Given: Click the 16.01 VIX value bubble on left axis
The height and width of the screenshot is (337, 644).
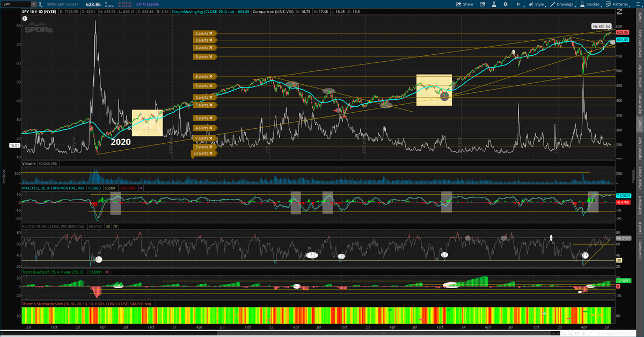Looking at the screenshot, I should [14, 145].
